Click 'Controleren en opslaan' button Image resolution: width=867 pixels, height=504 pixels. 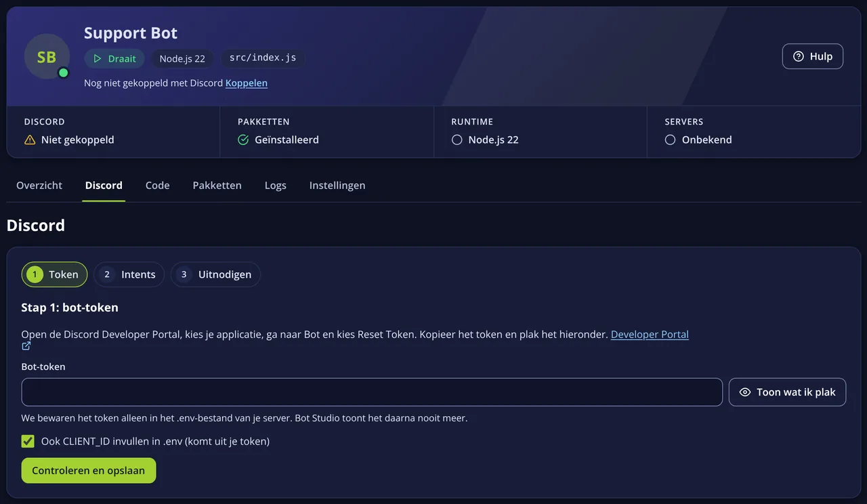[89, 471]
